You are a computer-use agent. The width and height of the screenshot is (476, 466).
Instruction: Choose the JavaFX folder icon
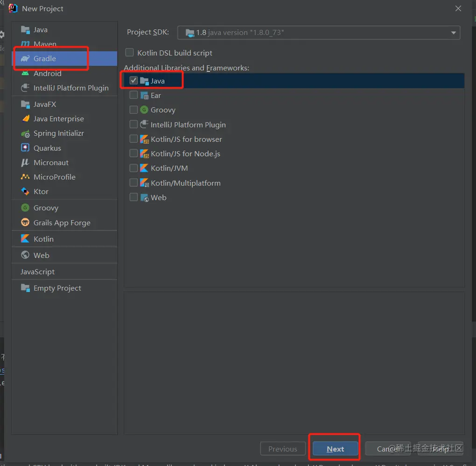click(25, 104)
